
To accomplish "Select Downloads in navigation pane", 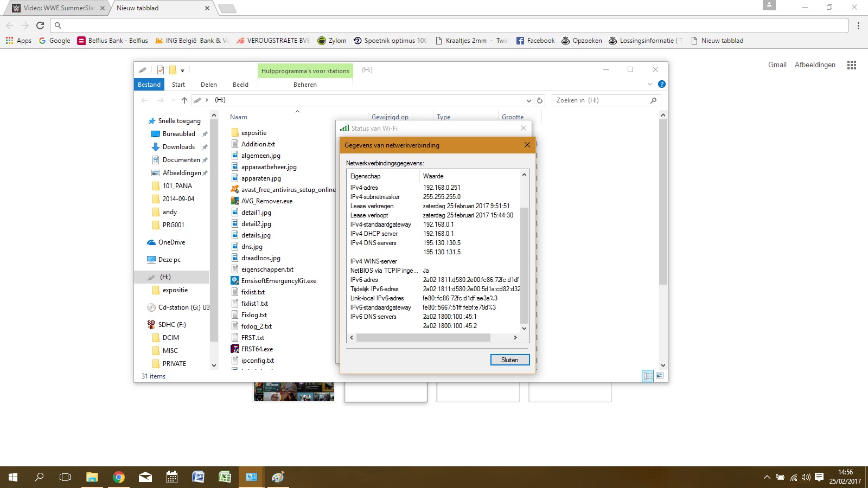I will (178, 147).
